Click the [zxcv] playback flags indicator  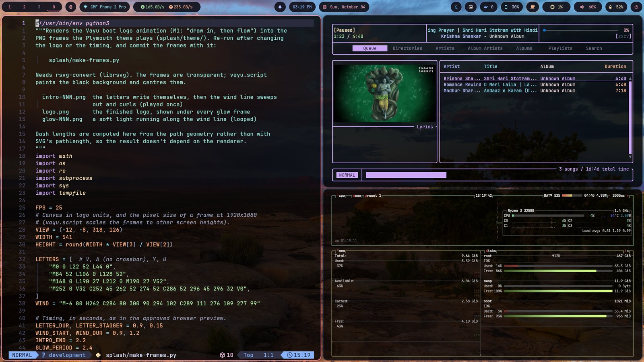(623, 36)
